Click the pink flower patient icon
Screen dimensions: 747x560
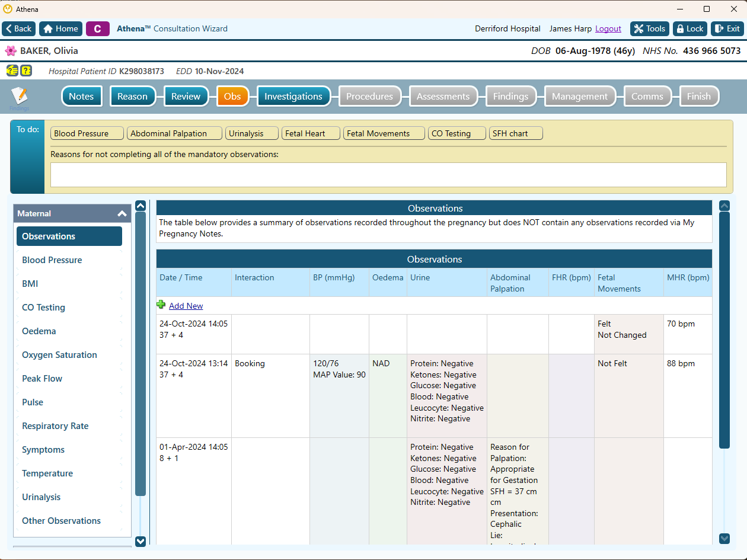coord(11,51)
